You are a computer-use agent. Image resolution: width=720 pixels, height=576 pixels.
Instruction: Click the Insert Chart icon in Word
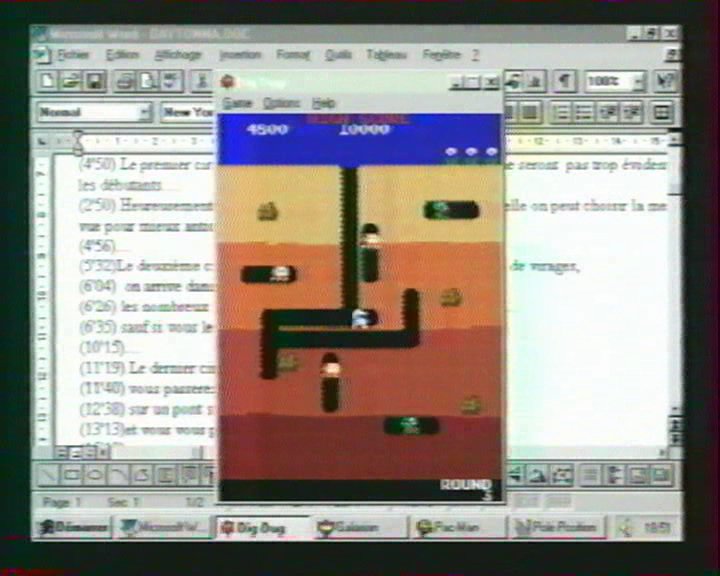(535, 81)
